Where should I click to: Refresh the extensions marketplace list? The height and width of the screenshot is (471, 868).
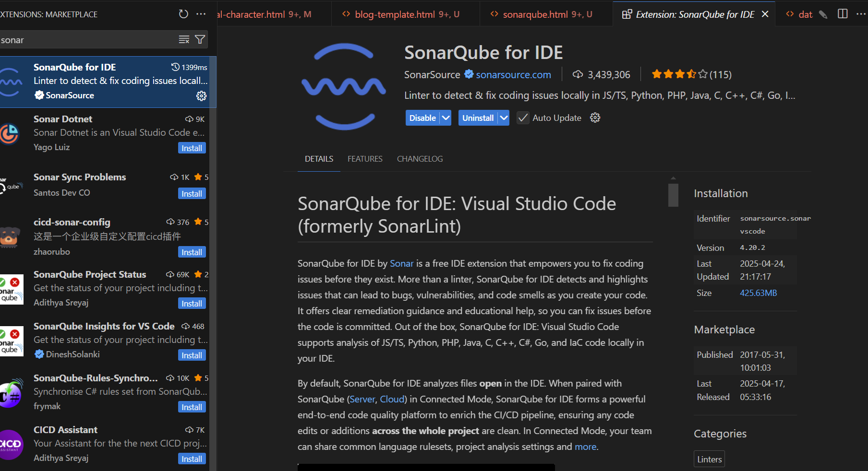point(183,14)
